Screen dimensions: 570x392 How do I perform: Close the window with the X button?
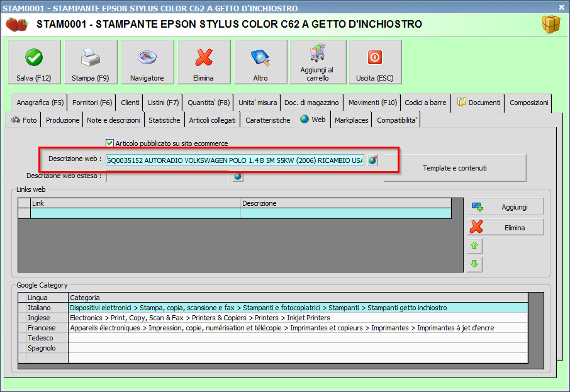pyautogui.click(x=561, y=8)
